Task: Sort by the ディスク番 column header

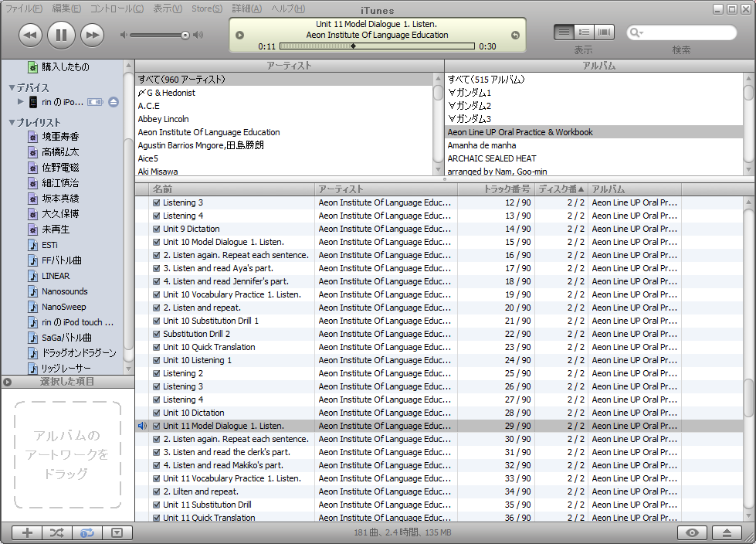Action: pos(561,189)
